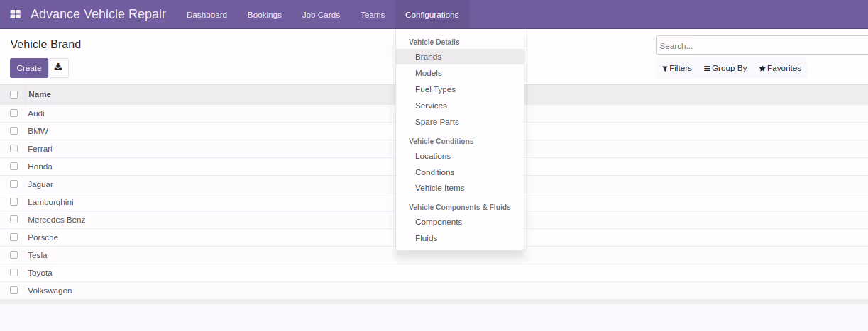The height and width of the screenshot is (331, 868).
Task: Open the Tesla brand record
Action: point(38,255)
